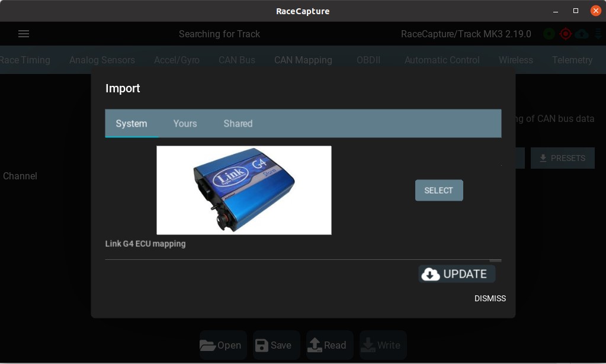
Task: Go to the CAN Mapping section
Action: click(x=303, y=60)
